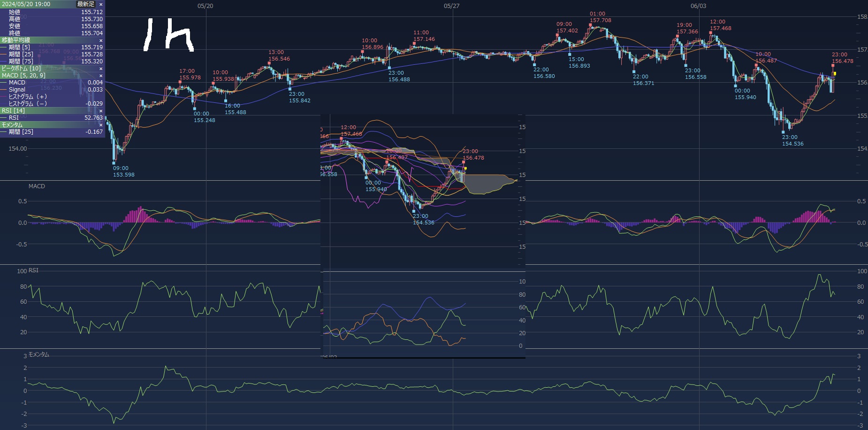868x430 pixels.
Task: Remove the ピークボトム [10] indicator
Action: pyautogui.click(x=101, y=69)
